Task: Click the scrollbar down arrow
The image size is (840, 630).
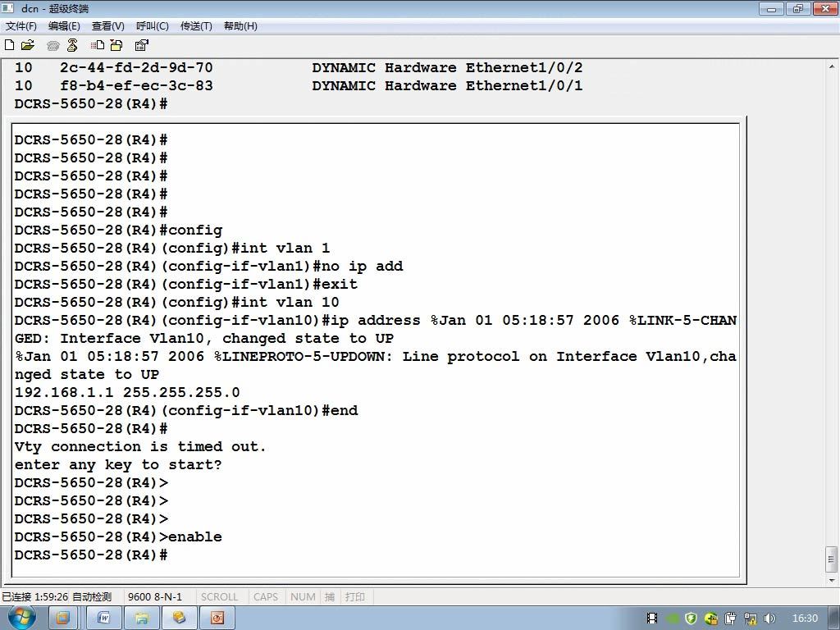Action: click(x=832, y=580)
